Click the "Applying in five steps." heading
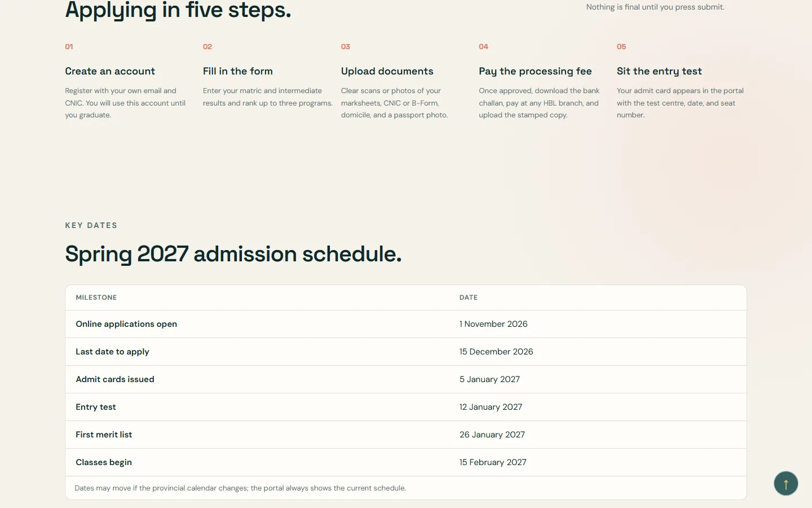The width and height of the screenshot is (812, 508). click(x=178, y=10)
